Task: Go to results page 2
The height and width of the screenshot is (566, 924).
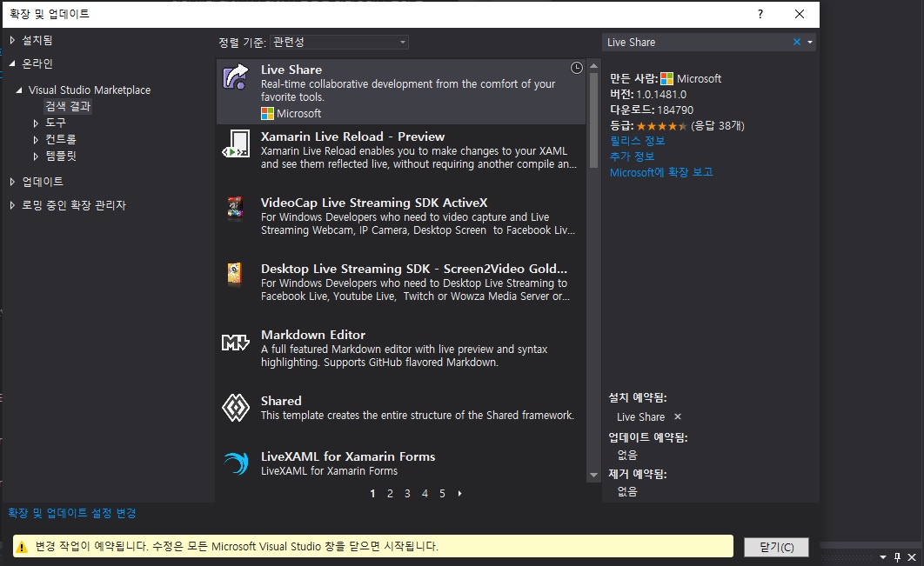Action: pos(390,494)
